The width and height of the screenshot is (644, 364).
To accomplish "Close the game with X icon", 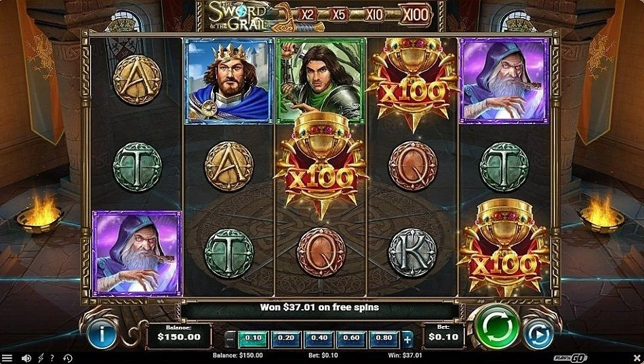I will click(x=637, y=357).
